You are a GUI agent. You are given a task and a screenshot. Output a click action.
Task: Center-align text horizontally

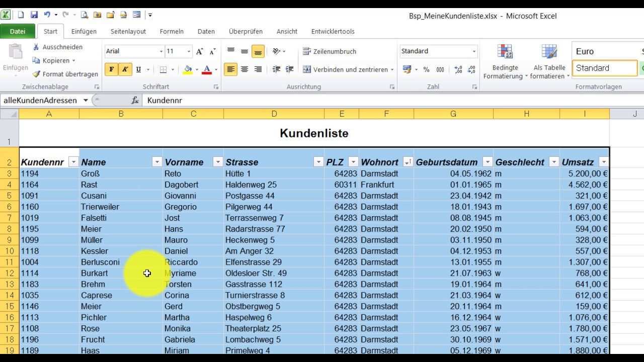click(245, 69)
